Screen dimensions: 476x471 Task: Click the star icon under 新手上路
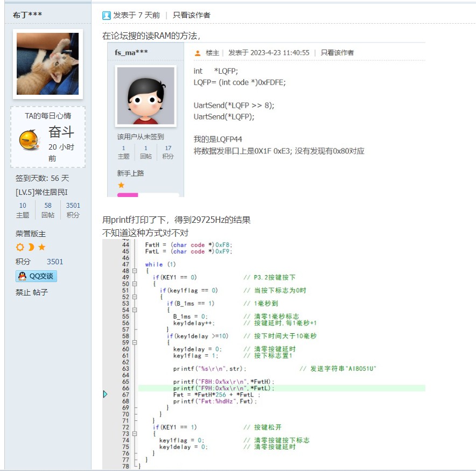pyautogui.click(x=121, y=185)
